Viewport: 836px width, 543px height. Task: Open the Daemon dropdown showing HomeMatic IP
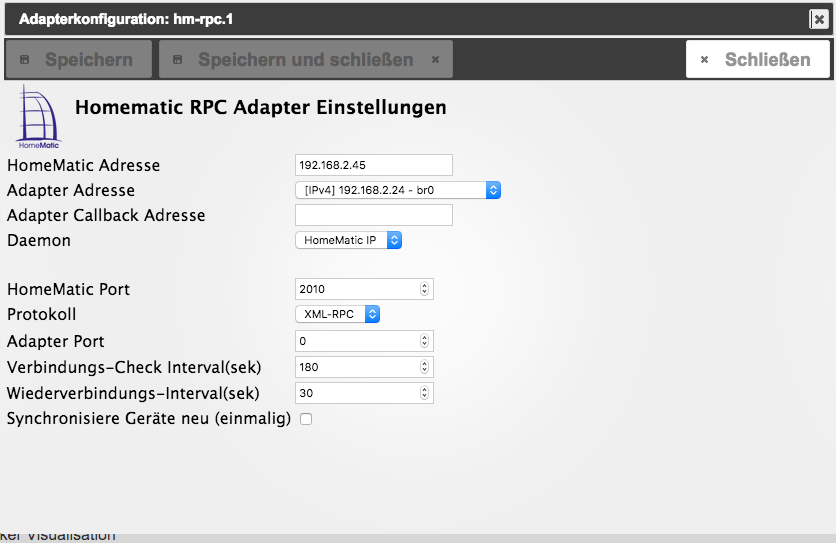point(348,240)
